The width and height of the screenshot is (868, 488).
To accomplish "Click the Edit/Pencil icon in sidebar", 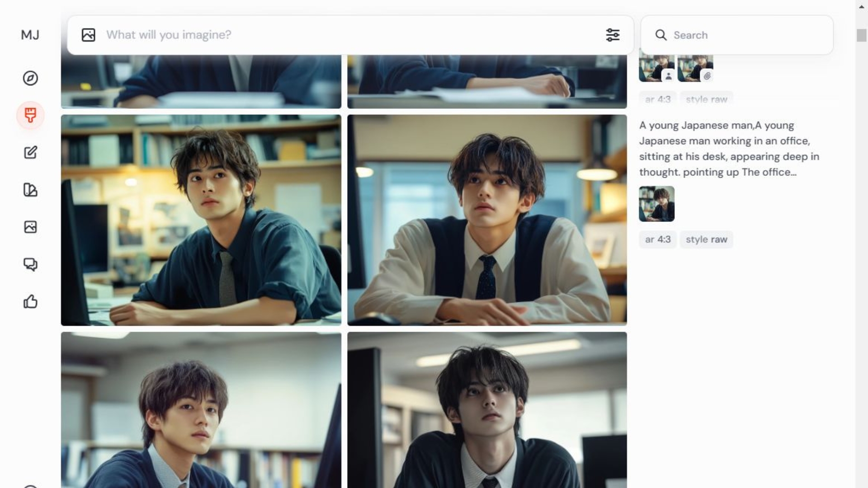I will [30, 153].
